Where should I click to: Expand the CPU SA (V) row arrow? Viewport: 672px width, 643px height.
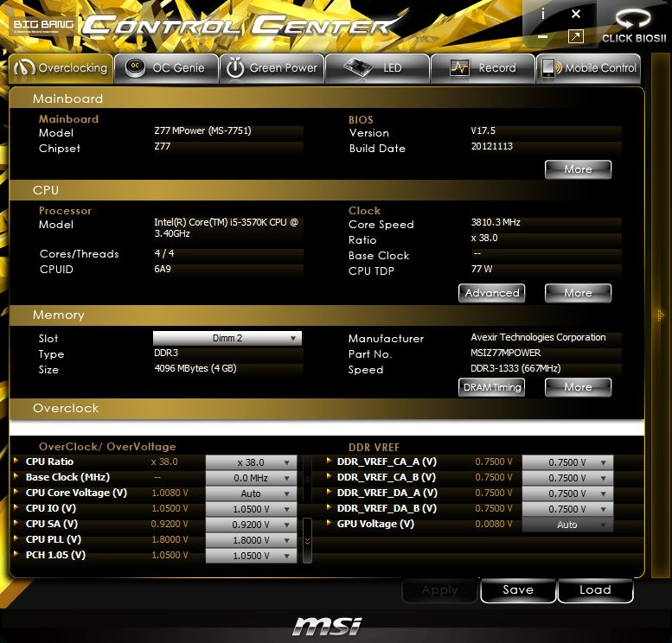click(16, 523)
